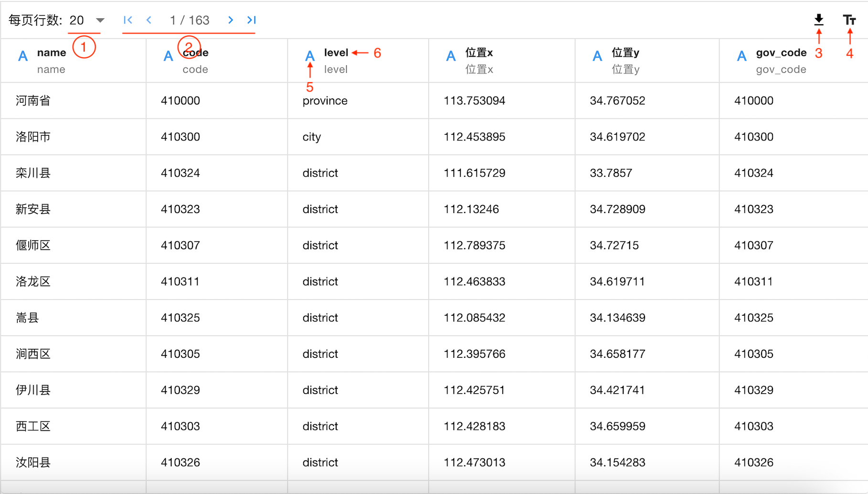868x494 pixels.
Task: Click the download data icon
Action: click(819, 20)
